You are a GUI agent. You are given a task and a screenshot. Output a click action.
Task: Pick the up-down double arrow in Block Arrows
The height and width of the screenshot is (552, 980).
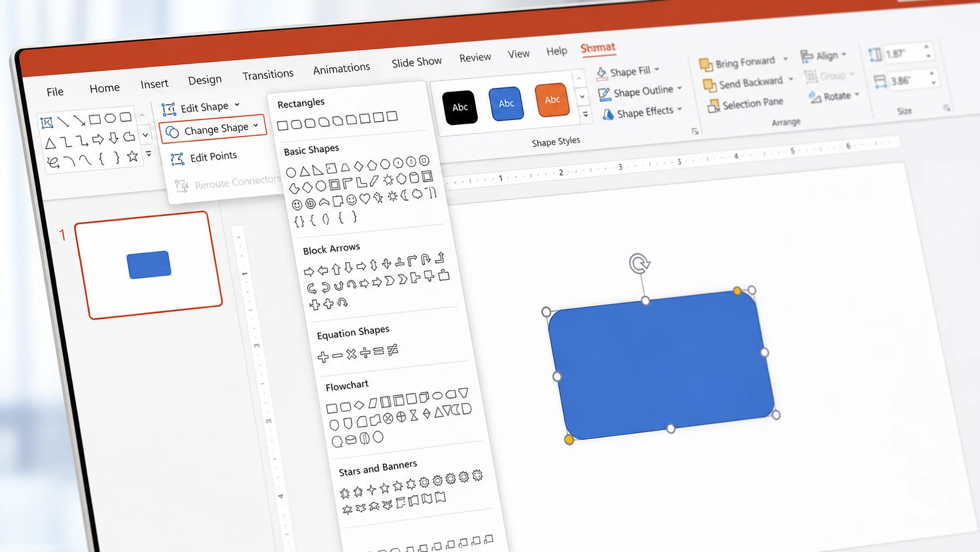373,265
